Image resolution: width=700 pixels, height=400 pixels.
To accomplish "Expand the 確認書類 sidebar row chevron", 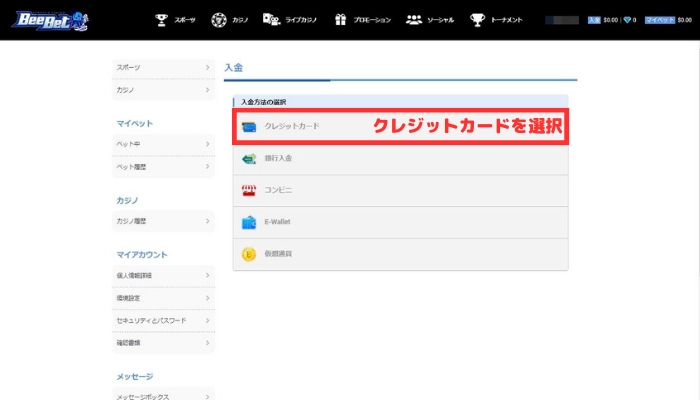I will (208, 343).
